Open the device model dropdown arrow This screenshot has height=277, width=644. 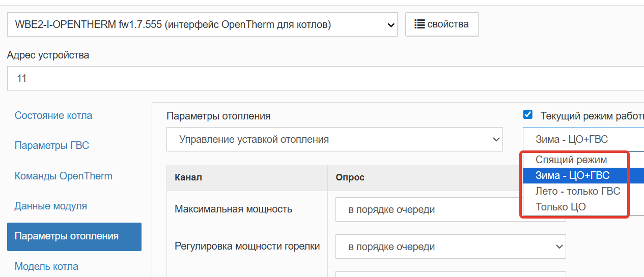pos(390,24)
